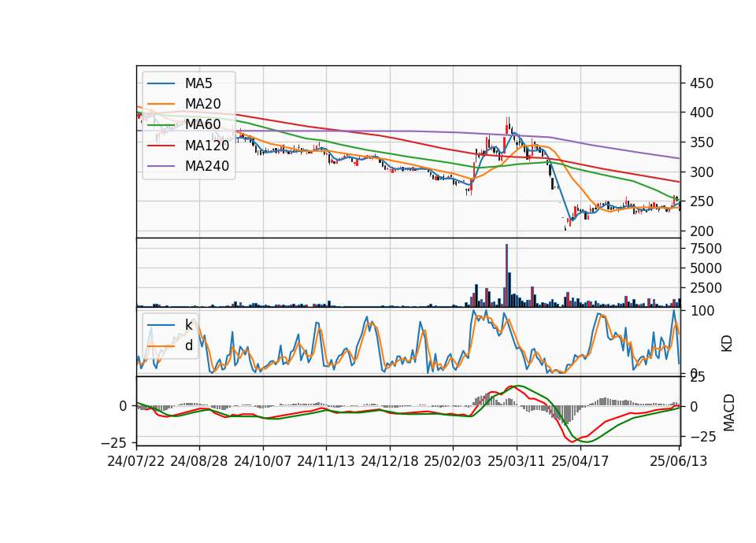Click the 350 price axis tick
Screen dimensions: 756x543
[x=702, y=142]
